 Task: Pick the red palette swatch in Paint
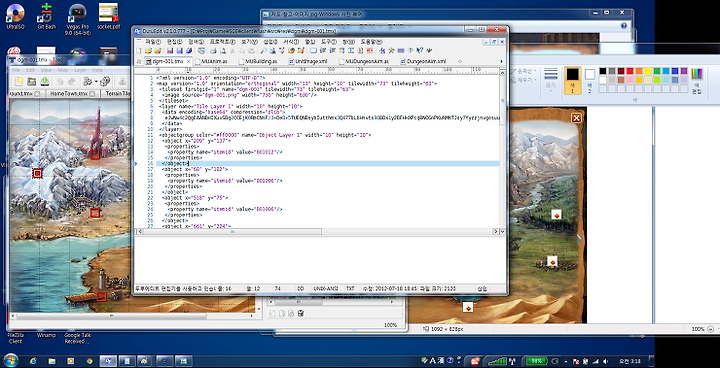click(x=630, y=71)
